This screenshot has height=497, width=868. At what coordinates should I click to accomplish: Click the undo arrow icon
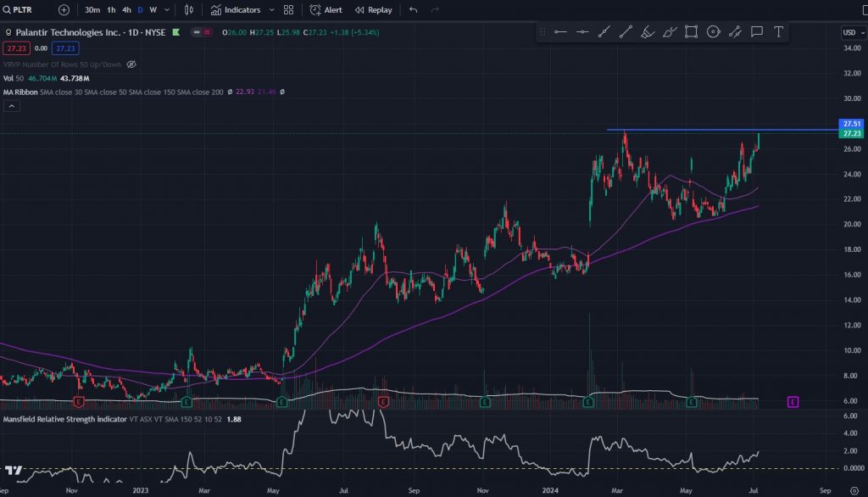[x=413, y=10]
